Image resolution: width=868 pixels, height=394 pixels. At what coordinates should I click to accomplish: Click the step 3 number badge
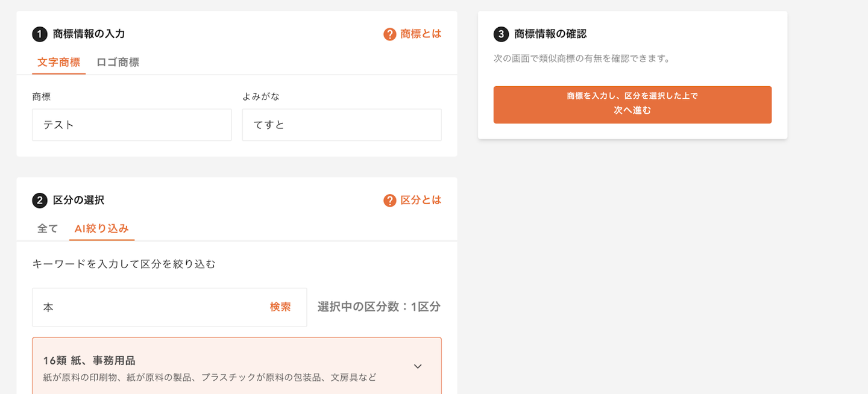(x=501, y=34)
